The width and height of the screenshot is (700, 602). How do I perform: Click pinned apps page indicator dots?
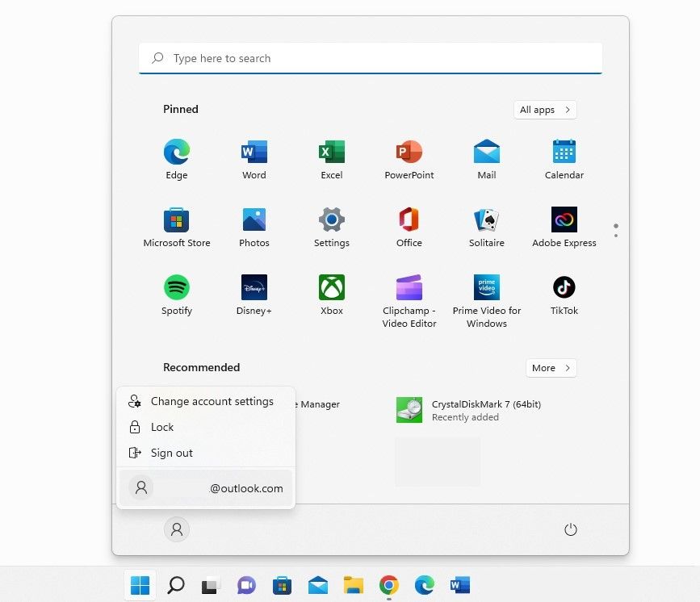[616, 230]
